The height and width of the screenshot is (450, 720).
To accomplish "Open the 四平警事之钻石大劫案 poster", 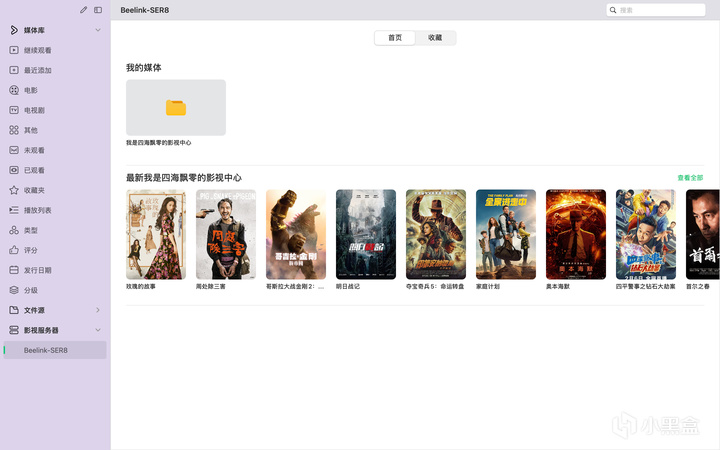I will pyautogui.click(x=646, y=234).
